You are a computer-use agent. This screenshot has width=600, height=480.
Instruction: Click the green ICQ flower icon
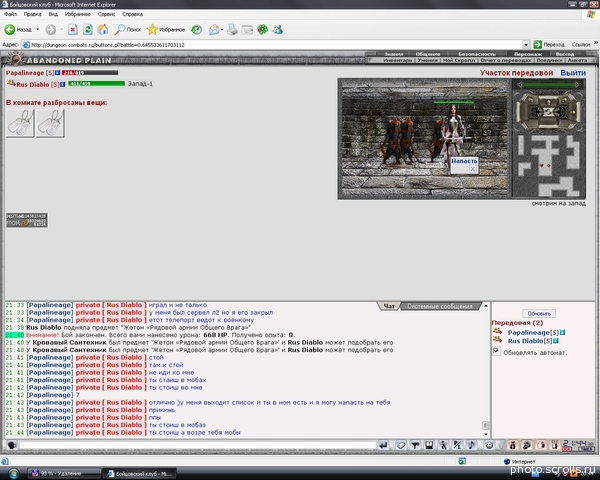[x=262, y=29]
